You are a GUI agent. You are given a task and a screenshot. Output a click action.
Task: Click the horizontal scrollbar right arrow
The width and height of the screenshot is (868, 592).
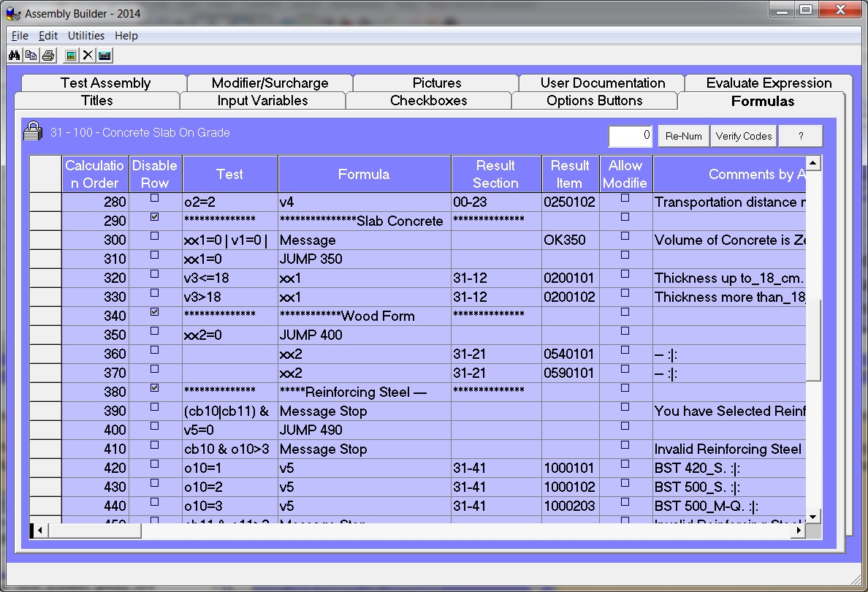click(799, 531)
